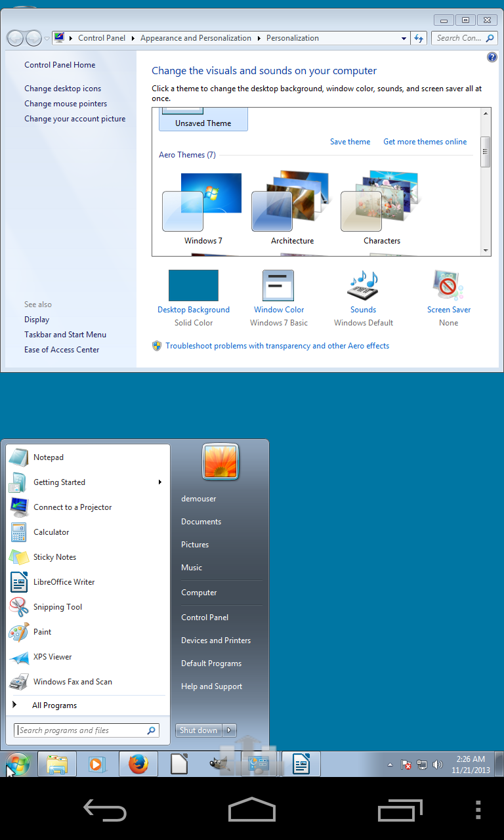Viewport: 504px width, 840px height.
Task: Show hidden system tray icons
Action: click(x=390, y=765)
